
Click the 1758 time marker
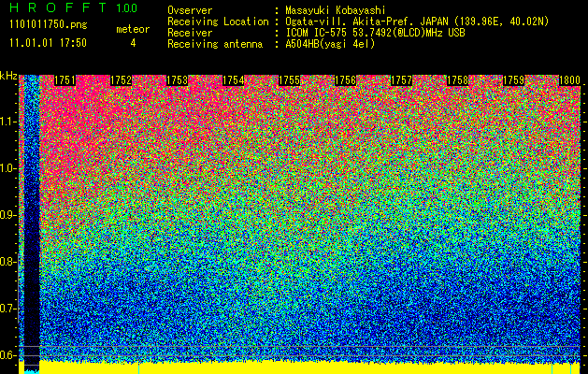click(457, 80)
